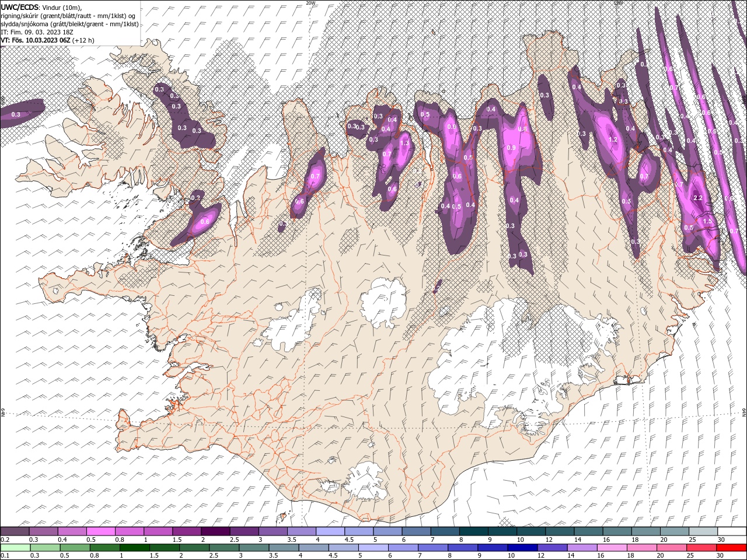747x560 pixels.
Task: Select the pale grey 25 snow-scale swatch
Action: tap(703, 531)
